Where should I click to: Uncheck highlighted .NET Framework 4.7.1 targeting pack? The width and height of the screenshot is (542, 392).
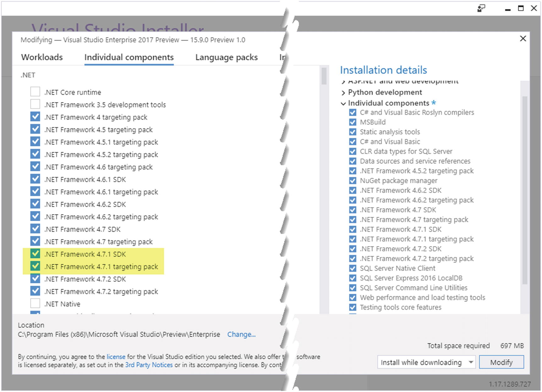(35, 266)
